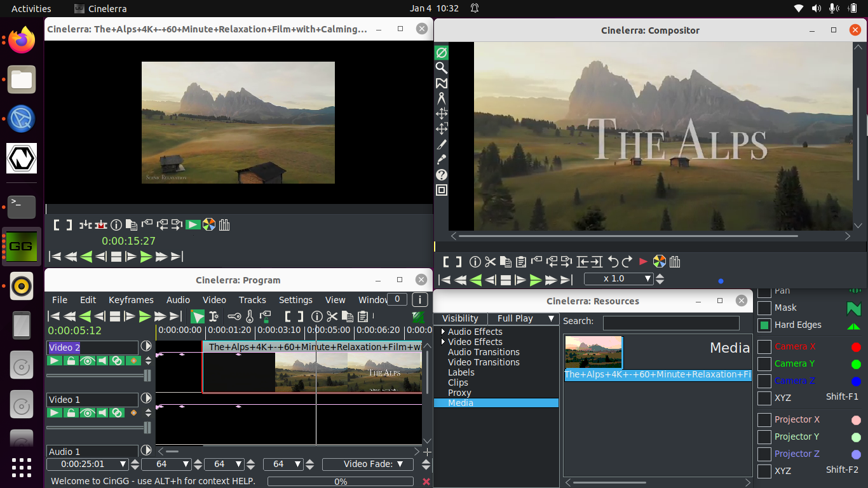Toggle the play patch on the Video 1 track
Image resolution: width=868 pixels, height=488 pixels.
click(55, 413)
